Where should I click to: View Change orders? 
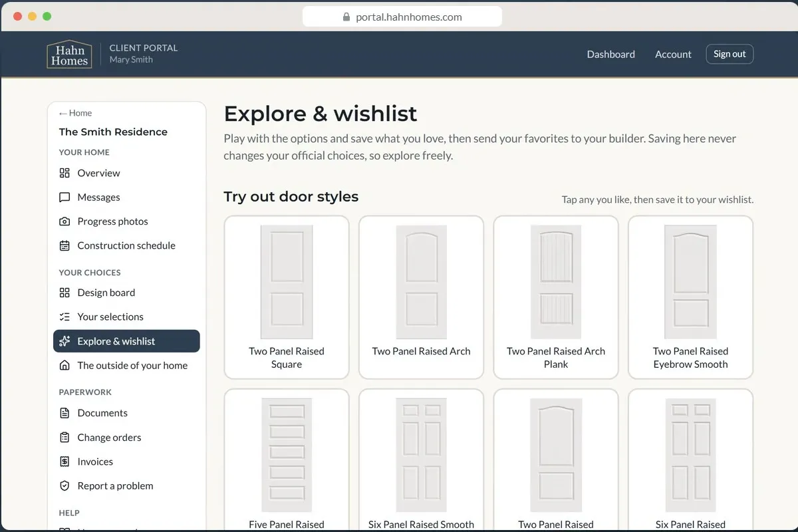pyautogui.click(x=126, y=438)
